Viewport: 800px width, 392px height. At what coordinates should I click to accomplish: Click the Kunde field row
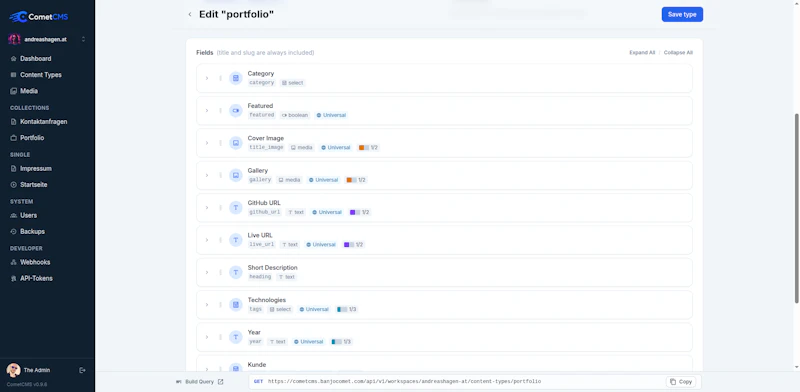[444, 363]
